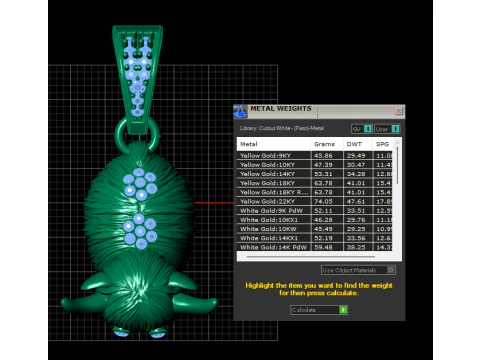The image size is (480, 360).
Task: Click the green arrow on Calculate
Action: [343, 310]
